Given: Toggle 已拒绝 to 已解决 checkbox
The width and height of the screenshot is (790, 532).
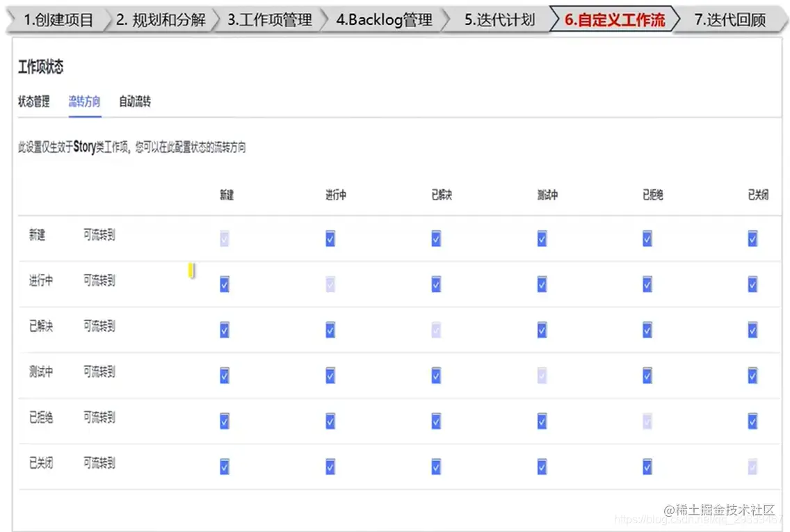Looking at the screenshot, I should click(436, 421).
